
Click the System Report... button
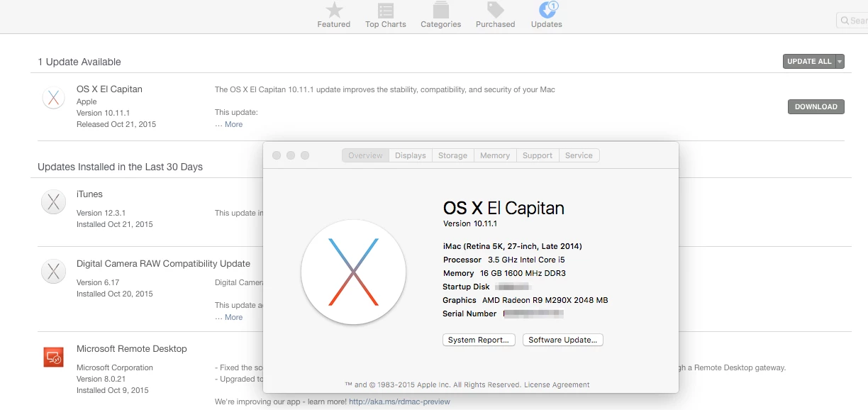(x=479, y=340)
